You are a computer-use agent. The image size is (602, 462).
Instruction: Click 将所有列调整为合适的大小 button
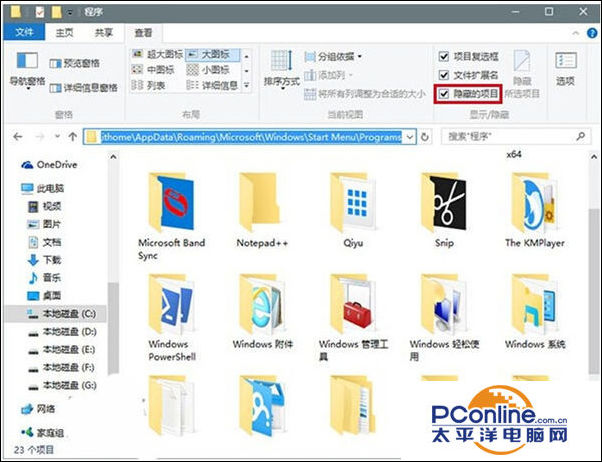[x=365, y=94]
